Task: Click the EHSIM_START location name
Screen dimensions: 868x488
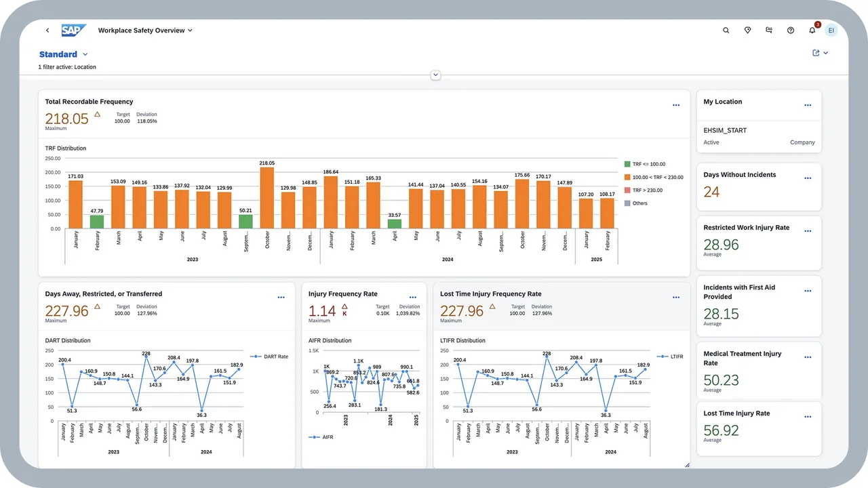Action: [725, 130]
